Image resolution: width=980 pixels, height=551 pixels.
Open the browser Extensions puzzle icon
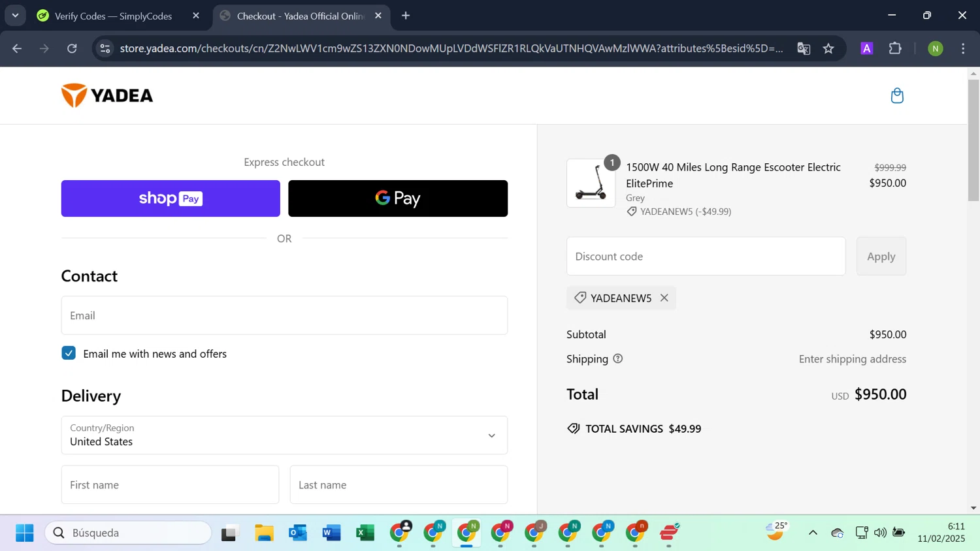coord(895,48)
